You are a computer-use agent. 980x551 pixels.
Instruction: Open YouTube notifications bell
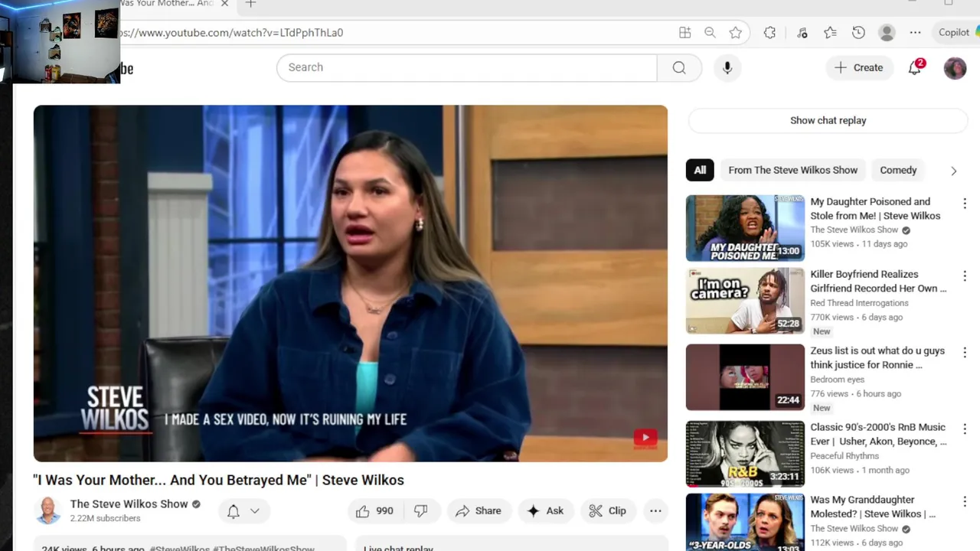click(x=915, y=68)
